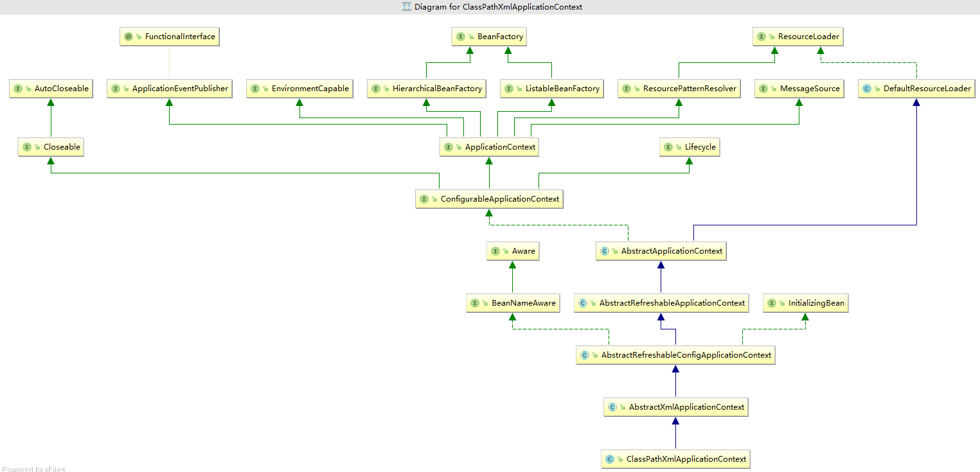Click the ConfigurableApplicationContext interface icon
This screenshot has height=472, width=980.
[x=424, y=199]
